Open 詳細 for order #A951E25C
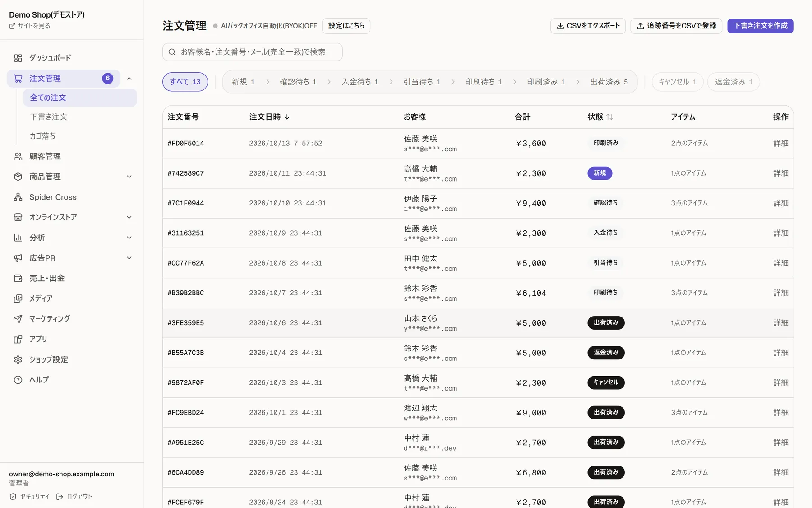The height and width of the screenshot is (508, 812). (x=780, y=443)
